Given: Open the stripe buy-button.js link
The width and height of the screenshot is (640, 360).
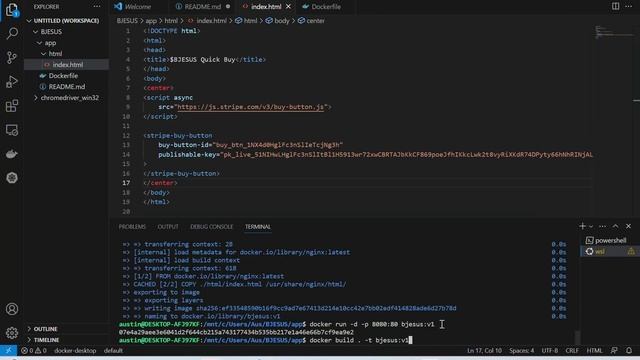Looking at the screenshot, I should point(250,107).
